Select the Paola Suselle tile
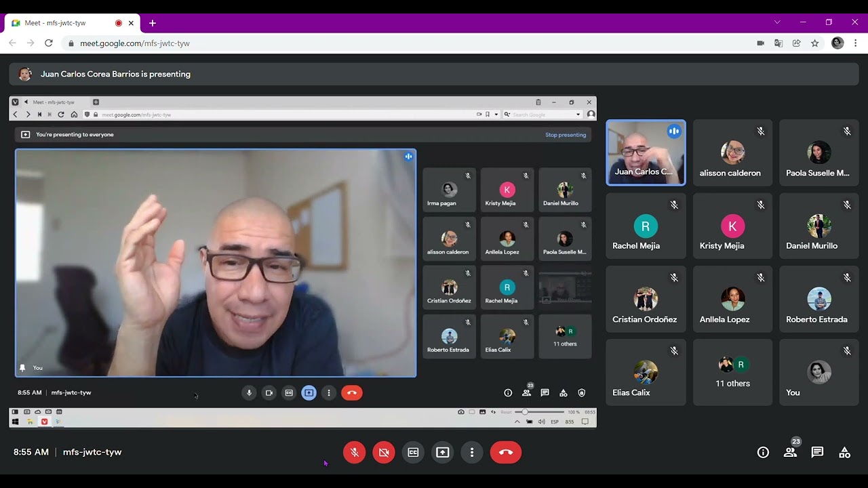868x488 pixels. (x=819, y=152)
